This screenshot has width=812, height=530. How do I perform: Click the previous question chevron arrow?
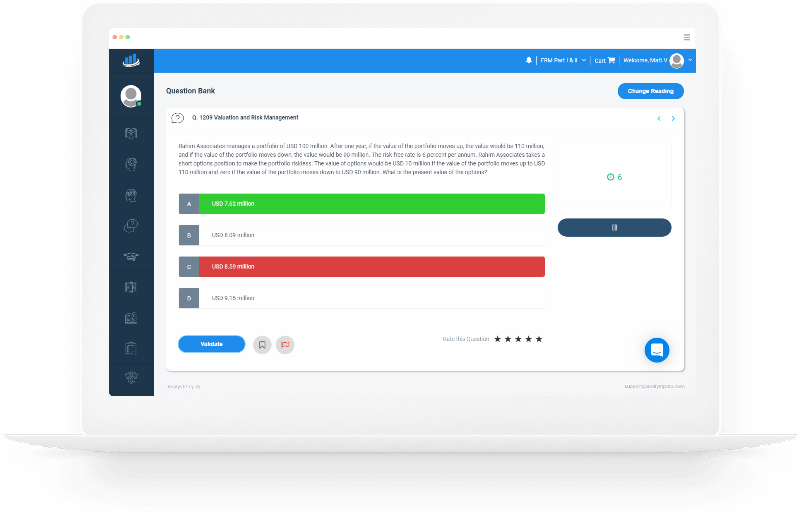pos(659,118)
